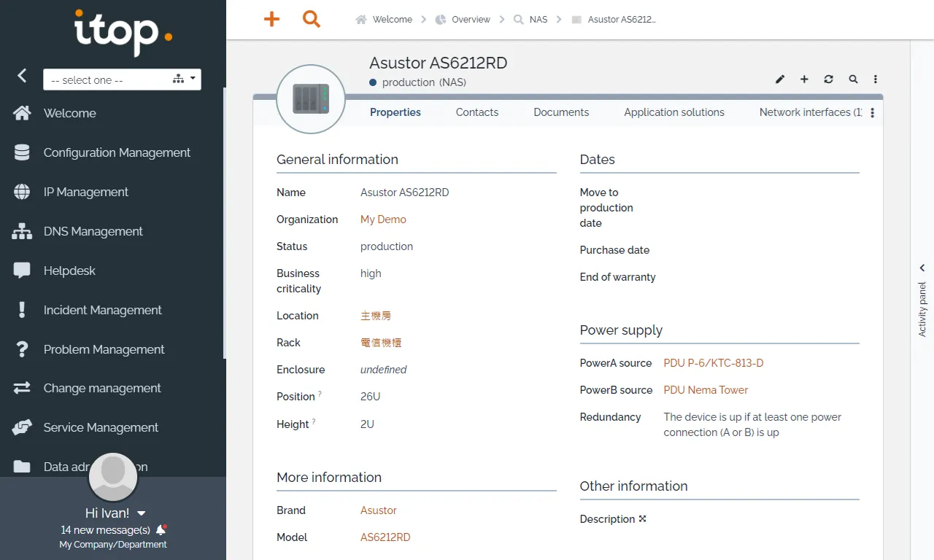Switch to the Network interfaces tab
The image size is (934, 560).
810,112
